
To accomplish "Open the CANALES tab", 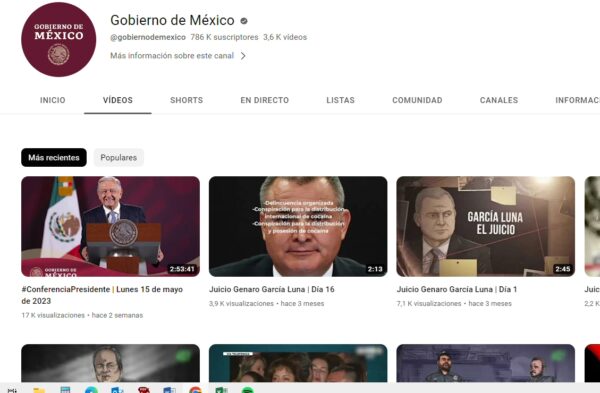I will (499, 100).
